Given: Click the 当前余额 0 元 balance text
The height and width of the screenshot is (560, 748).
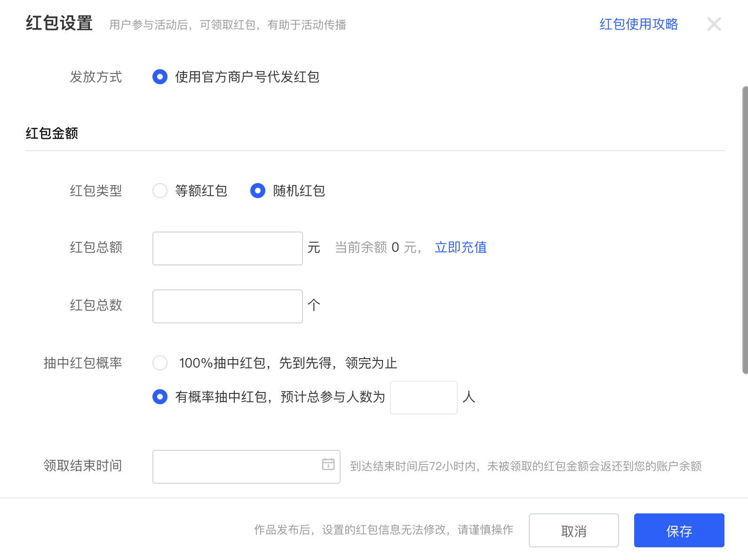Looking at the screenshot, I should tap(377, 248).
